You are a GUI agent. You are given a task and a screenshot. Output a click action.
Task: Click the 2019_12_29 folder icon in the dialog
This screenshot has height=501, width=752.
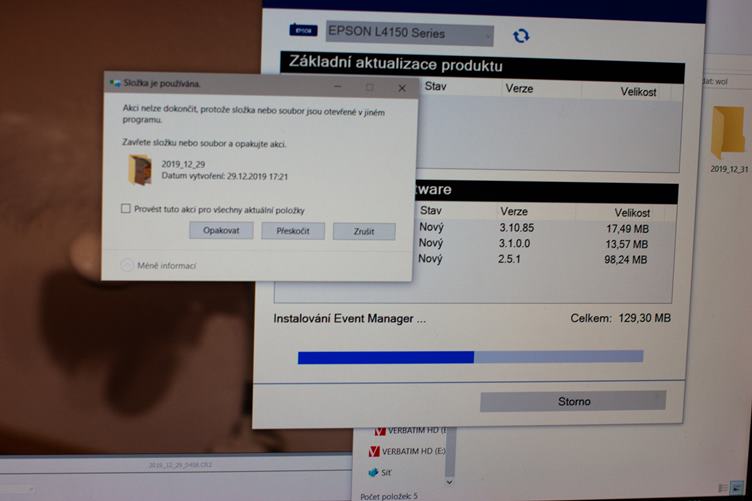[x=140, y=170]
